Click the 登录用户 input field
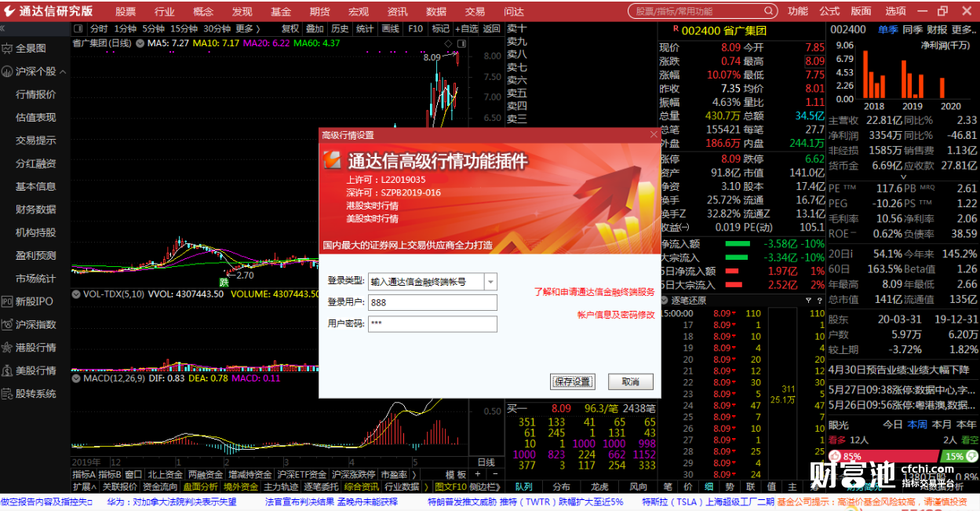Screen dimensions: 980x511 tap(434, 303)
